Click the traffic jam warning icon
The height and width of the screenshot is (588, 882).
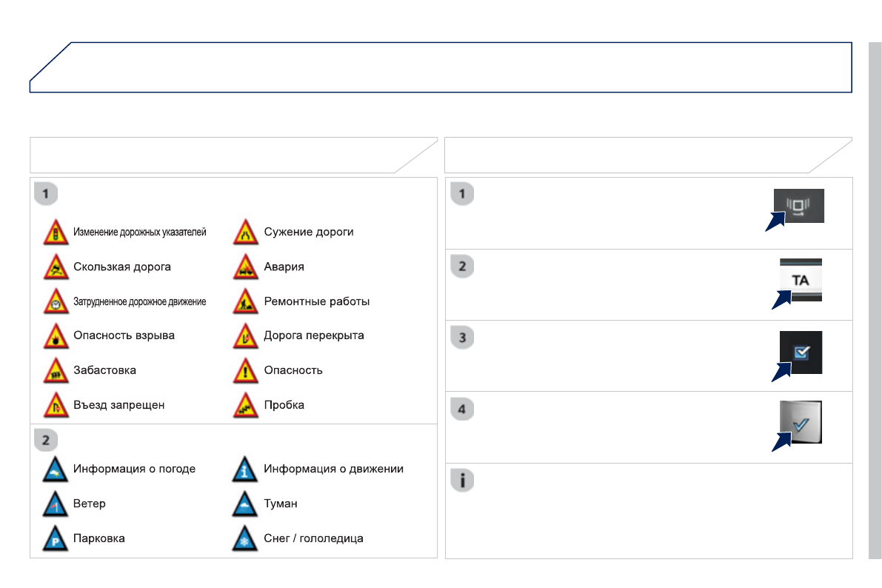click(246, 406)
